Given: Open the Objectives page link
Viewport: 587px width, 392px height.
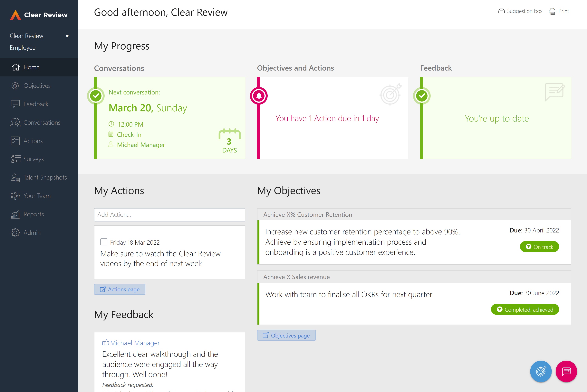Looking at the screenshot, I should 286,336.
